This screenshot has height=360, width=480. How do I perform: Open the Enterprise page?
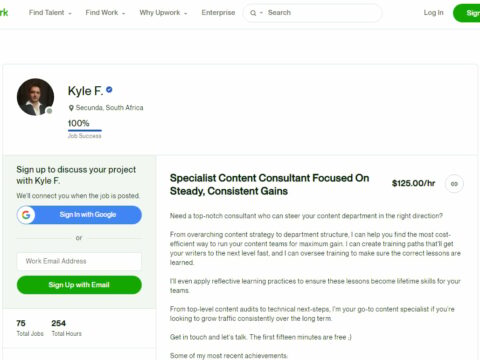pos(218,13)
